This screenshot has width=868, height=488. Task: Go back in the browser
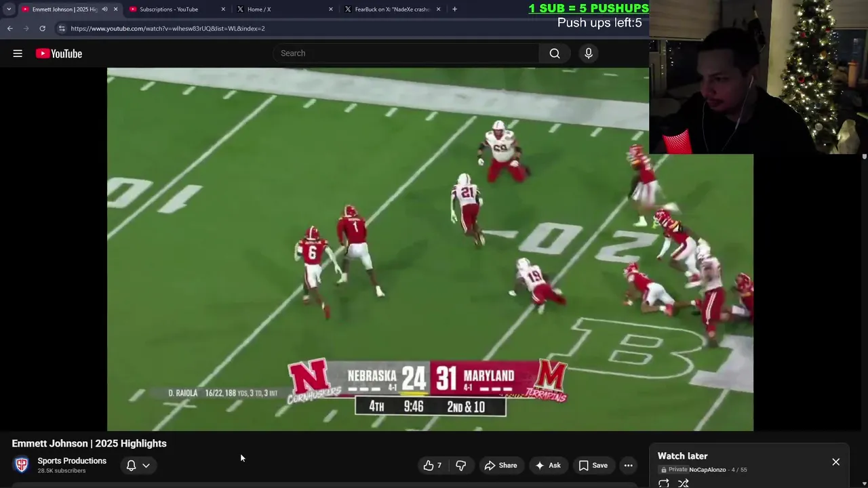click(10, 28)
